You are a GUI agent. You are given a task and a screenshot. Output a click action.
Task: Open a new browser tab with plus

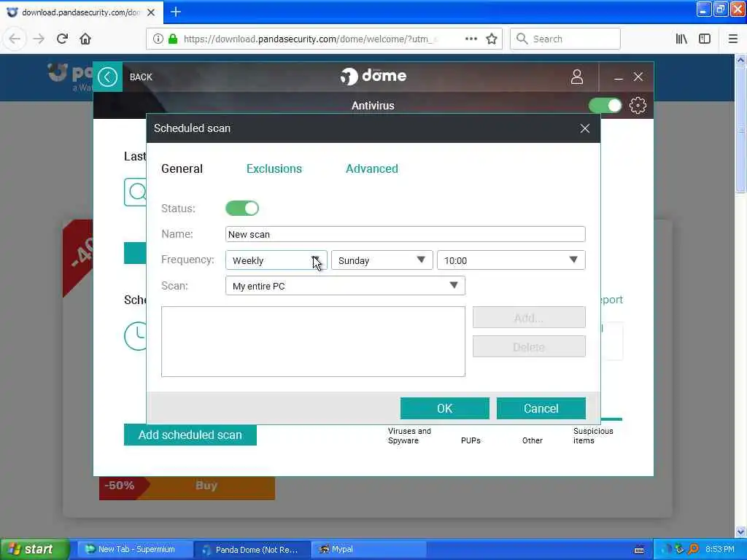[x=176, y=12]
